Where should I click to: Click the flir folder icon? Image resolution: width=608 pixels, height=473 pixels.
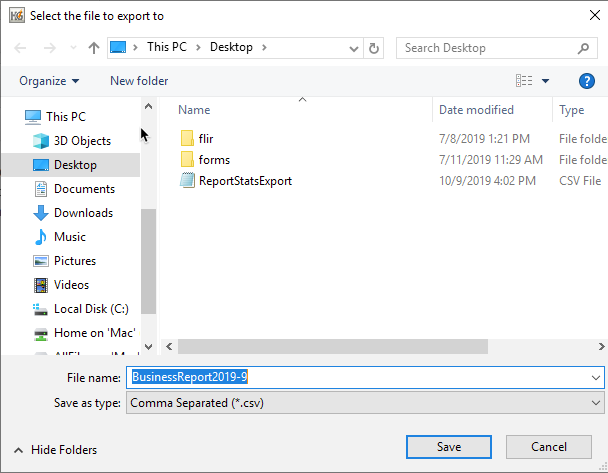(x=187, y=138)
